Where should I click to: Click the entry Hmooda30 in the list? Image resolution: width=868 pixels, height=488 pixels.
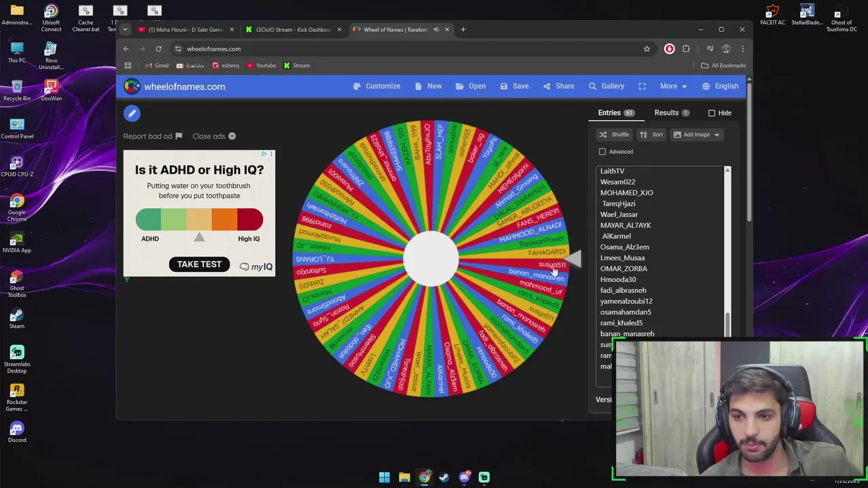618,279
